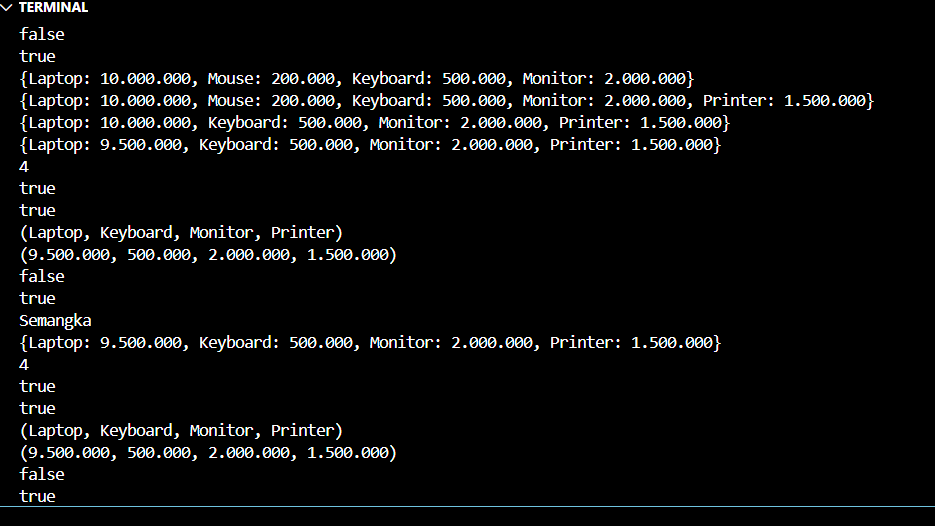Click the terminal panel's bottom border line
The width and height of the screenshot is (935, 526).
(x=467, y=507)
